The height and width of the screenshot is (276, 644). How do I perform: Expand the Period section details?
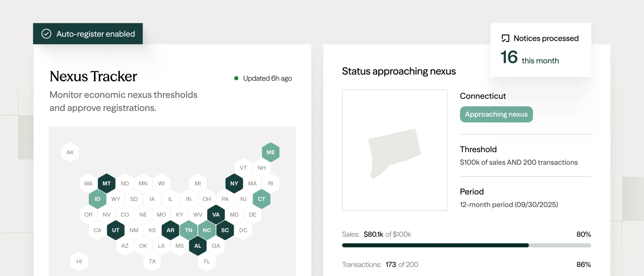click(x=472, y=191)
